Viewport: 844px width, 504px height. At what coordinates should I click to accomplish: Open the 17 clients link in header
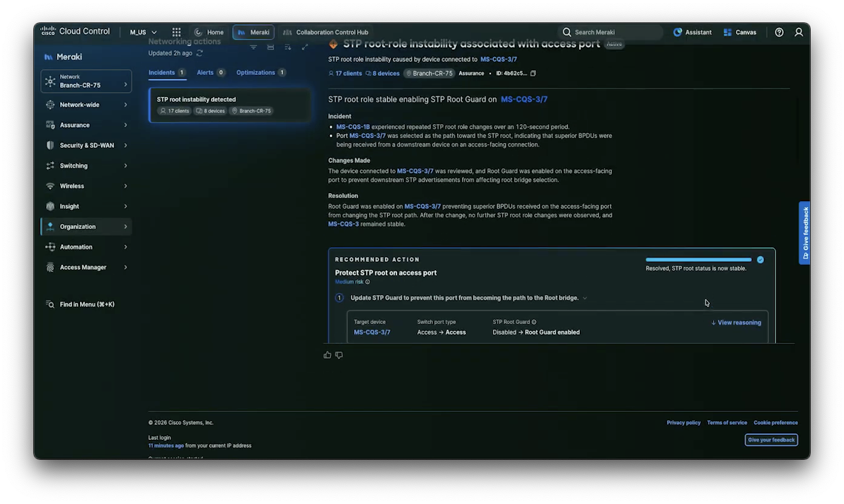(345, 73)
